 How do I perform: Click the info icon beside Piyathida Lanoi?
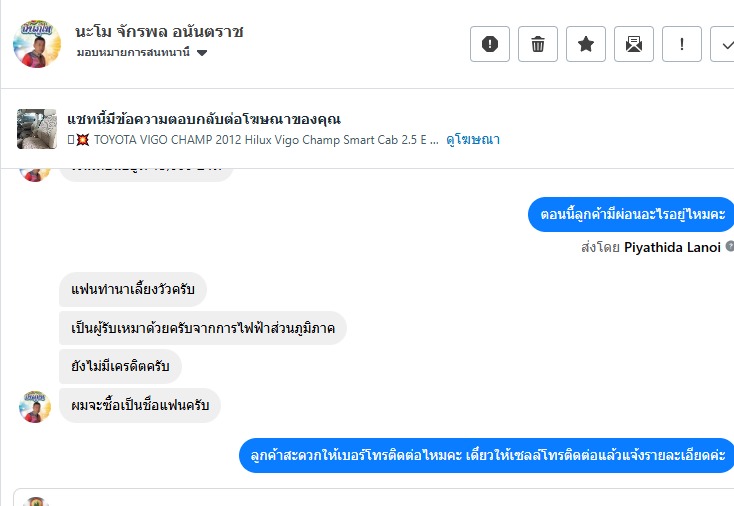(730, 246)
